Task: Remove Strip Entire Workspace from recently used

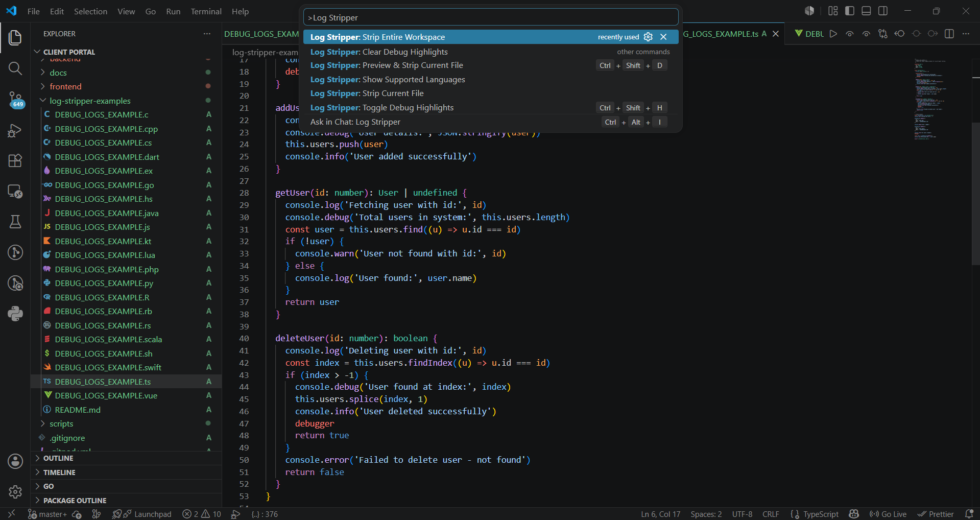Action: (x=663, y=37)
